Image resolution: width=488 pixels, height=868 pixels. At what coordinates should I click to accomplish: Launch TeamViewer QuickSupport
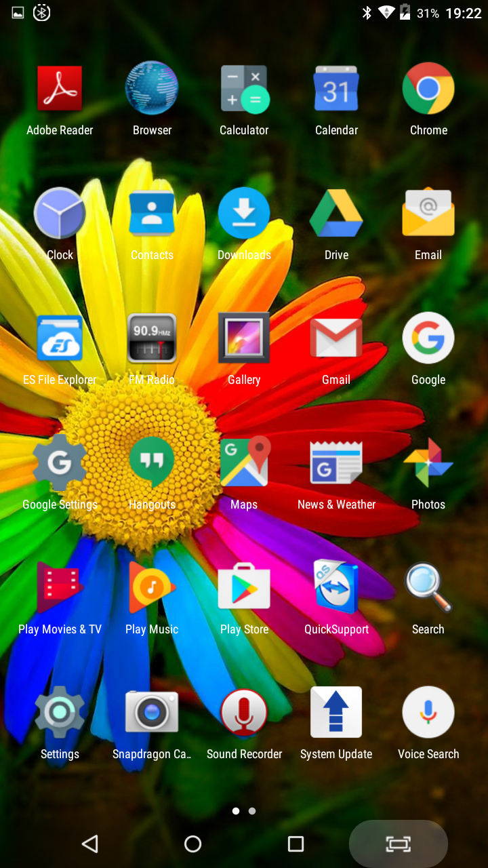pos(336,588)
